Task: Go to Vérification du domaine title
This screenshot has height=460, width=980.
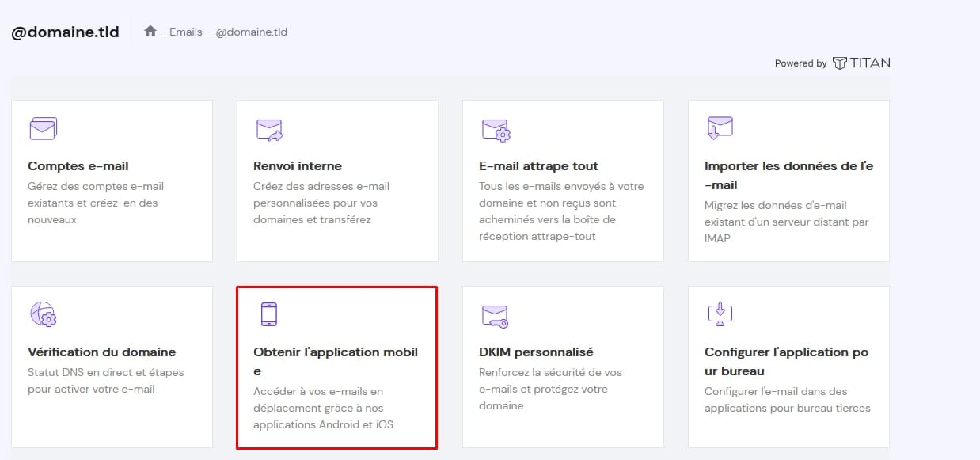Action: (101, 352)
